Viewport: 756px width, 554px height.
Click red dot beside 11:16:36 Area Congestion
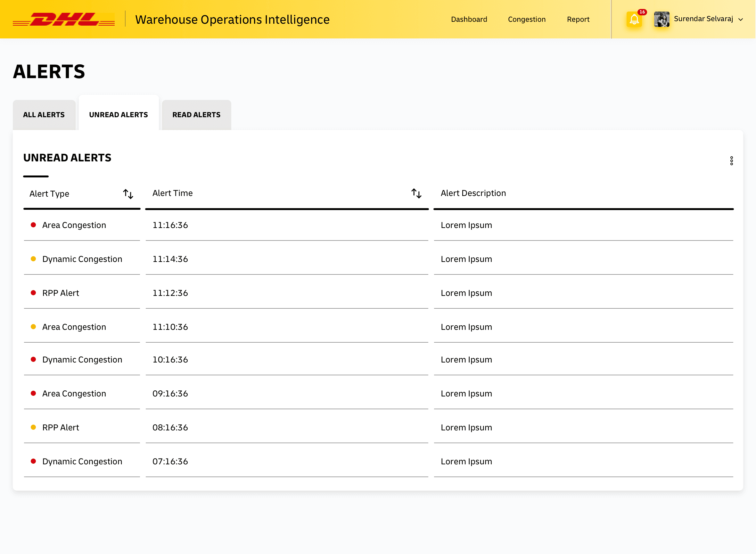[x=33, y=225]
